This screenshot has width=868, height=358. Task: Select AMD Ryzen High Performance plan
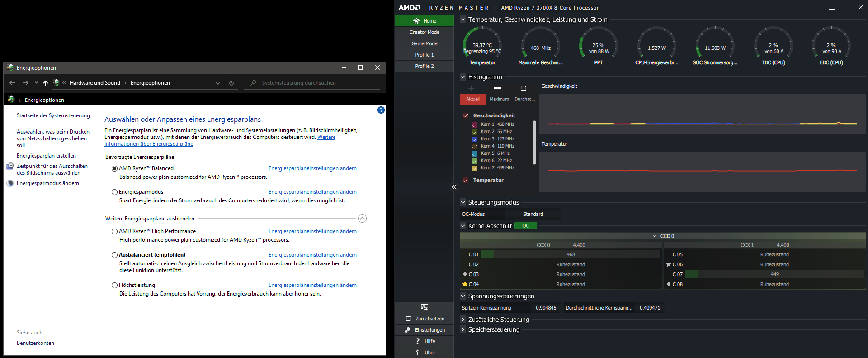[x=114, y=231]
